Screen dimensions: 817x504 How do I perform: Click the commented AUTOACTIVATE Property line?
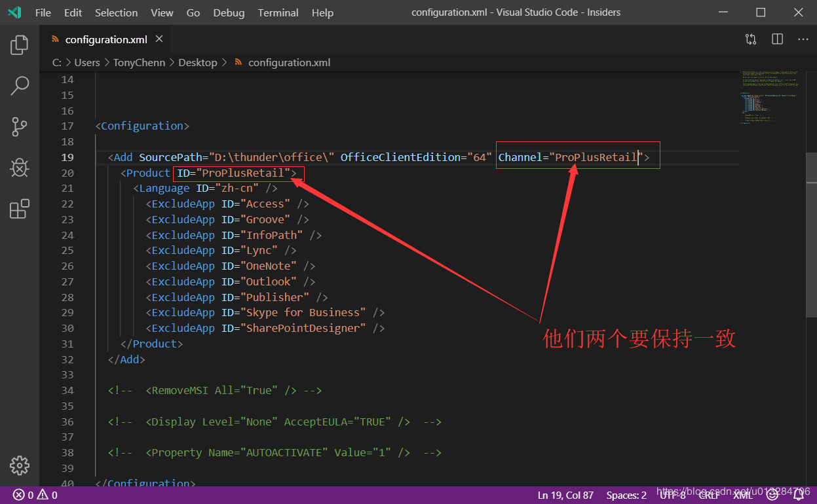coord(275,452)
